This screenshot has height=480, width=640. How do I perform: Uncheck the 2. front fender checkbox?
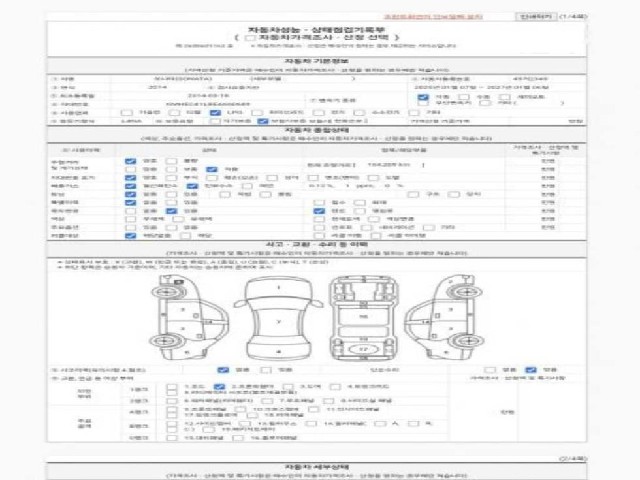click(219, 387)
